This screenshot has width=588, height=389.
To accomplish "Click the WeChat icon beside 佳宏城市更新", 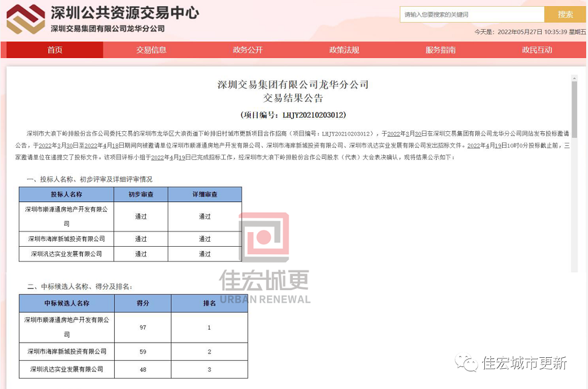I will (468, 363).
